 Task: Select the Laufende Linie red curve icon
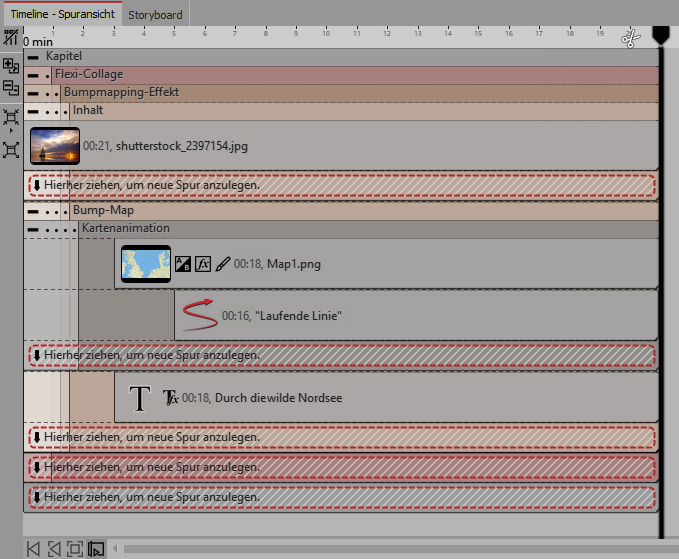(x=199, y=315)
